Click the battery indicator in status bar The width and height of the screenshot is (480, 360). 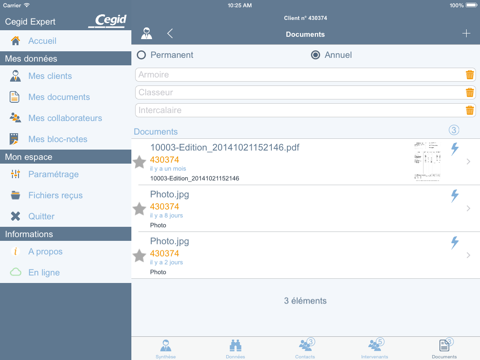(x=472, y=5)
